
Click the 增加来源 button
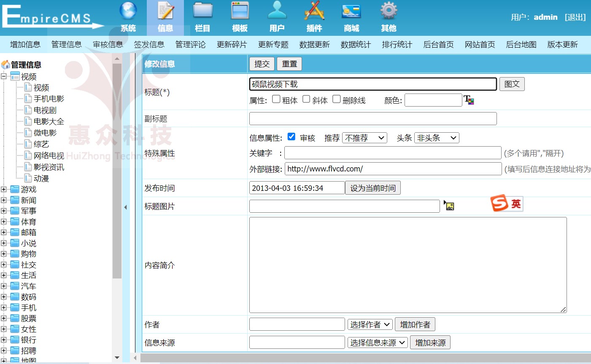430,343
